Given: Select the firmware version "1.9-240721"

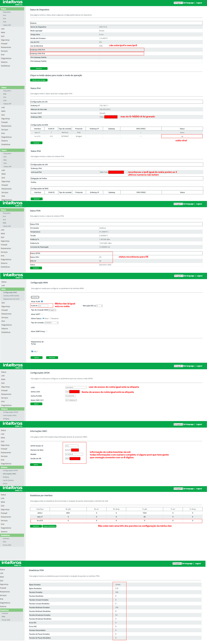Looking at the screenshot, I should click(103, 38).
